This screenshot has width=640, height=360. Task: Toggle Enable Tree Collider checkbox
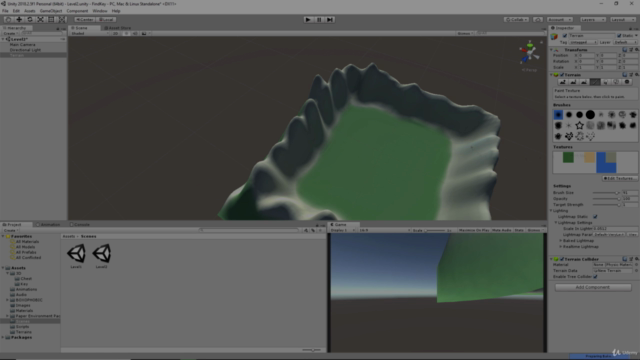596,277
